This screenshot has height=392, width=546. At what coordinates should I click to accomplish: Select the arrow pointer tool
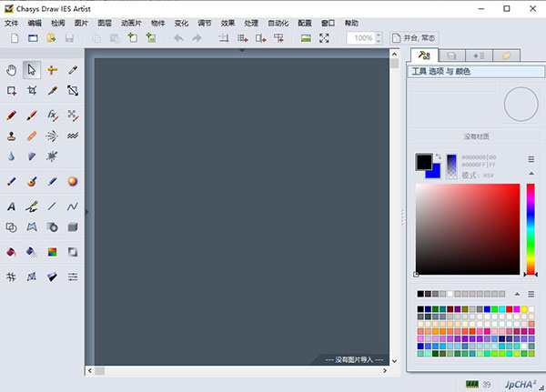pyautogui.click(x=32, y=69)
